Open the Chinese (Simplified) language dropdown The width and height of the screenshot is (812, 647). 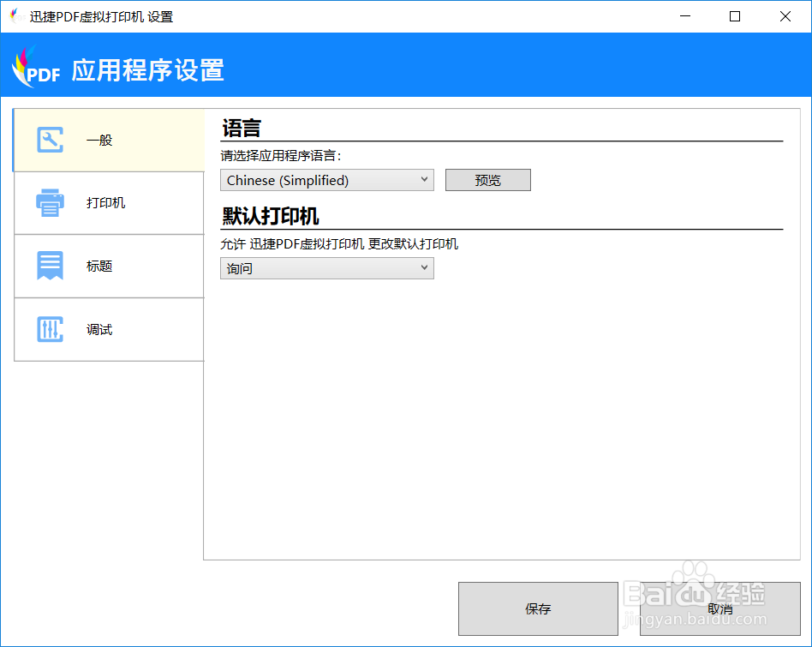326,180
